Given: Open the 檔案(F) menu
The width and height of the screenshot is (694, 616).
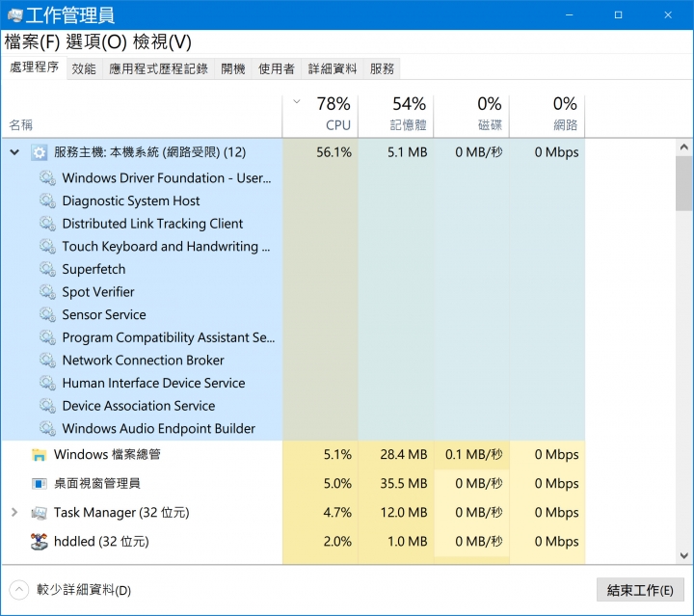Looking at the screenshot, I should click(x=32, y=42).
